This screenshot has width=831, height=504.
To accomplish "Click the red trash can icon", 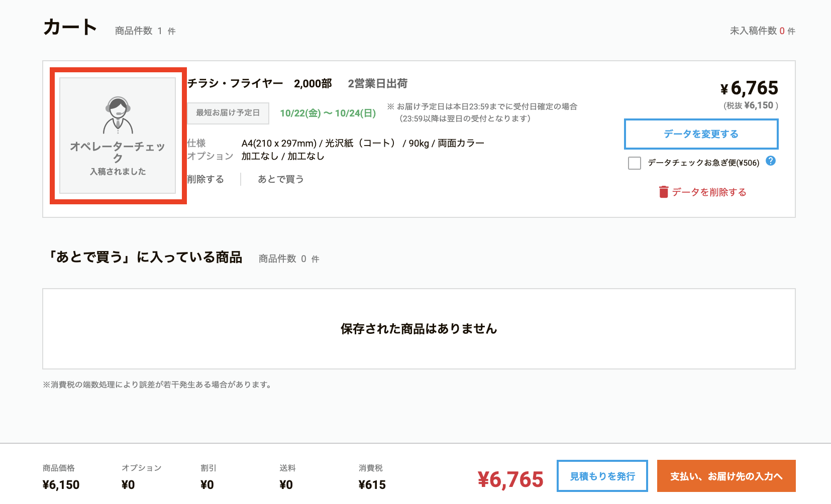I will click(x=664, y=192).
